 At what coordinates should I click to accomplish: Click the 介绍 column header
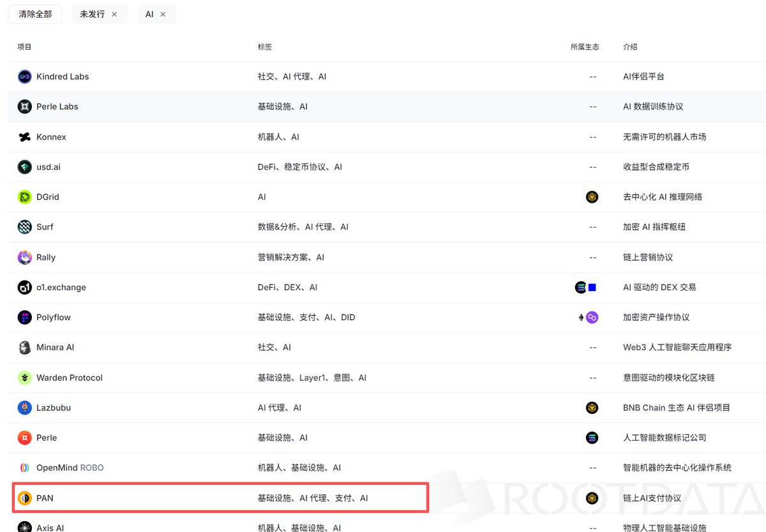(x=630, y=47)
